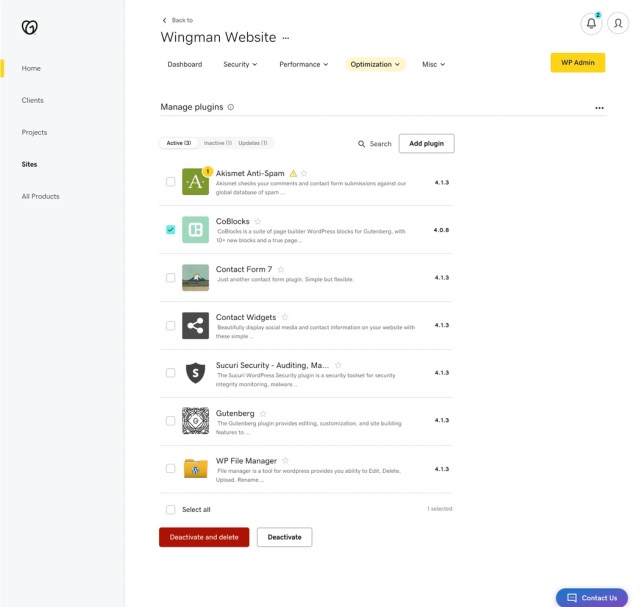Viewport: 640px width, 607px height.
Task: Click the Akismet Anti-Spam plugin icon
Action: pos(195,182)
